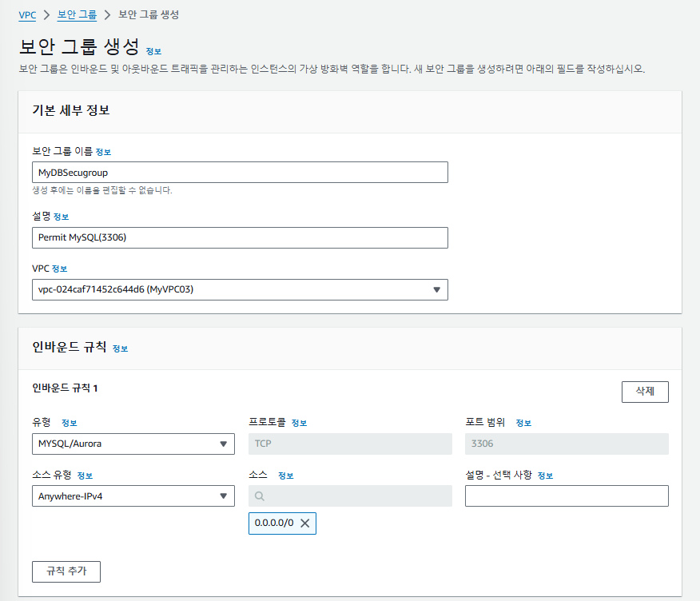Open 정보 link next to 보안 그룹 이름
The width and height of the screenshot is (700, 601).
pos(103,153)
